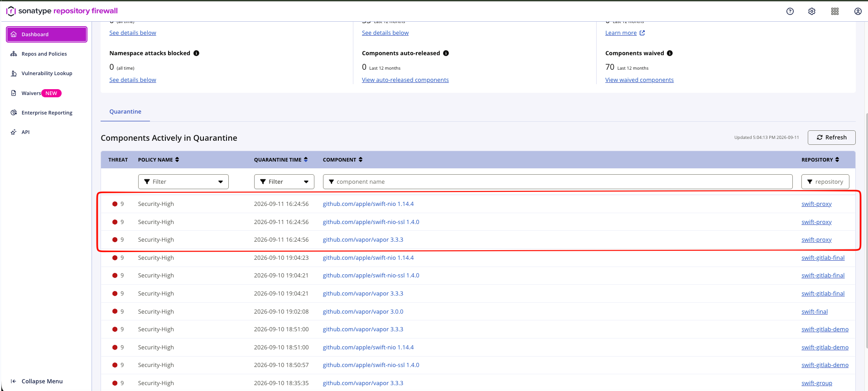Click See details below under Namespace attacks
The width and height of the screenshot is (868, 391).
[x=133, y=80]
